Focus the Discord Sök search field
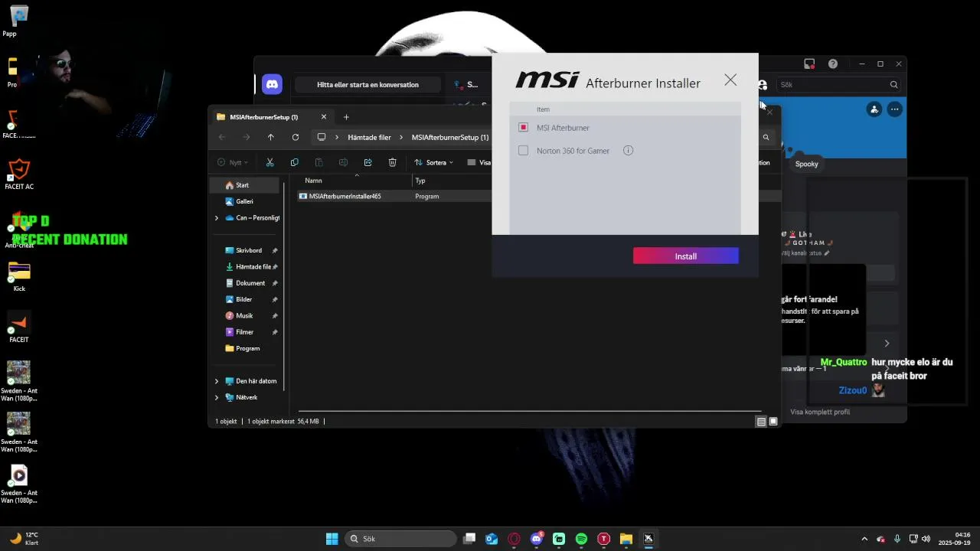The image size is (980, 551). click(x=837, y=85)
